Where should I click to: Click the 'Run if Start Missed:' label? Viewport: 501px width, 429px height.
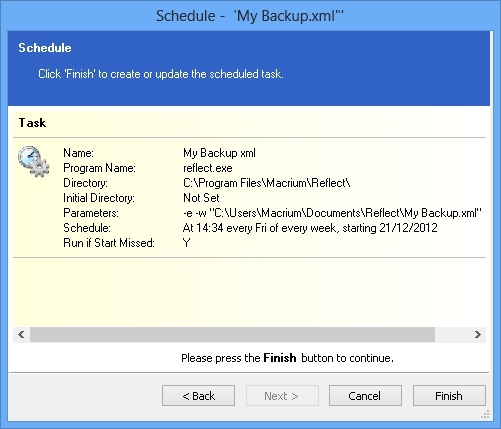coord(109,243)
